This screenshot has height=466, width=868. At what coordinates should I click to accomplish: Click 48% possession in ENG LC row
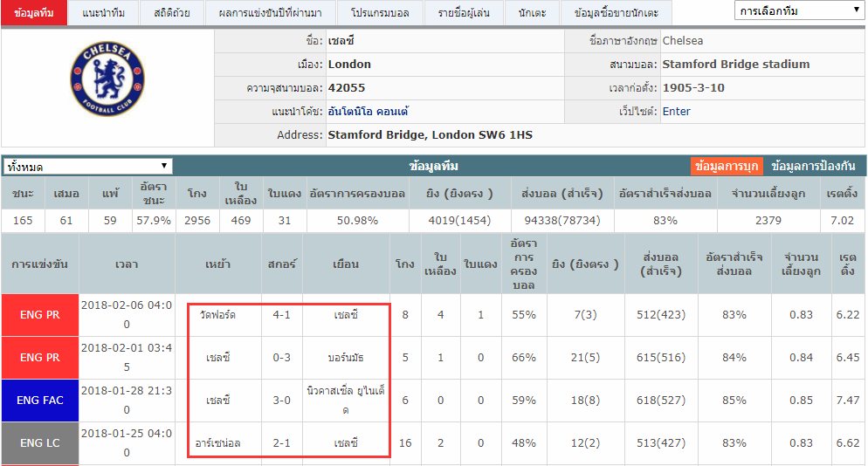[524, 442]
